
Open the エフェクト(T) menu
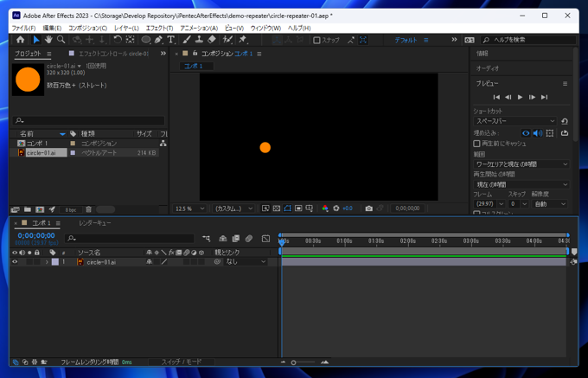click(159, 28)
